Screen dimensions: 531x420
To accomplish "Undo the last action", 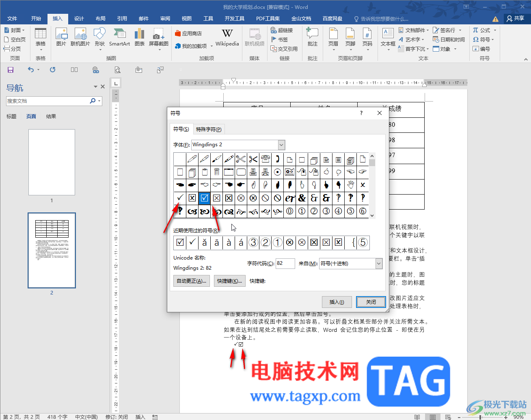I will tap(31, 70).
